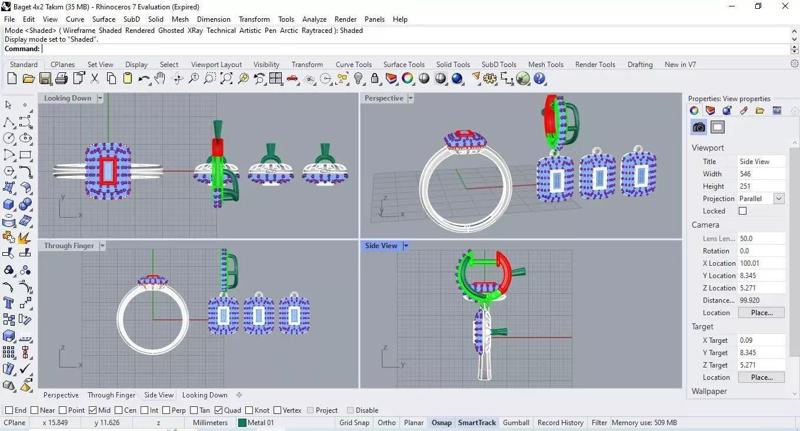This screenshot has height=431, width=800.
Task: Open the Through Finger viewport dropdown arrow
Action: 102,246
